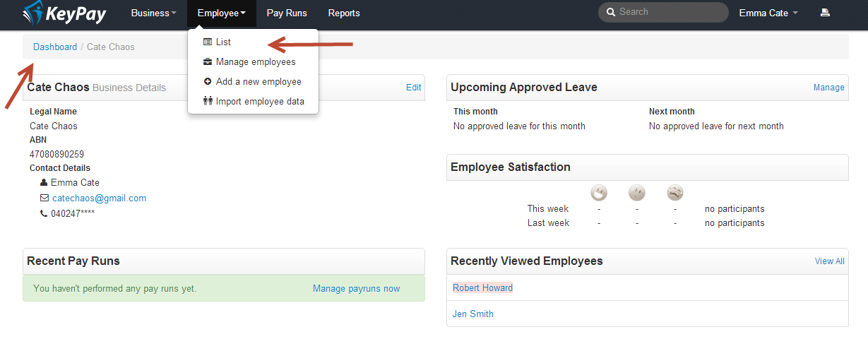This screenshot has height=356, width=868.
Task: Collapse the Employee dropdown menu
Action: (x=221, y=13)
